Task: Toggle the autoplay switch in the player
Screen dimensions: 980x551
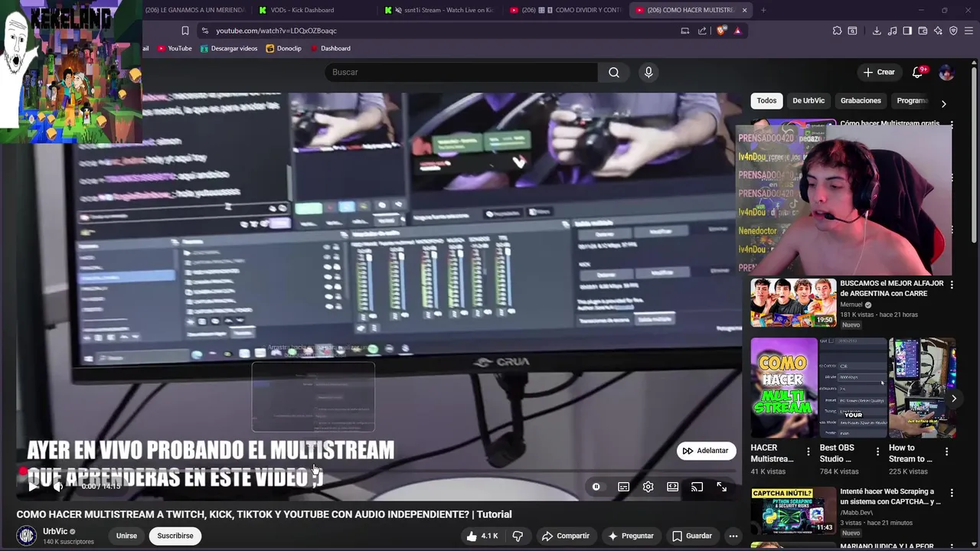Action: 596,487
